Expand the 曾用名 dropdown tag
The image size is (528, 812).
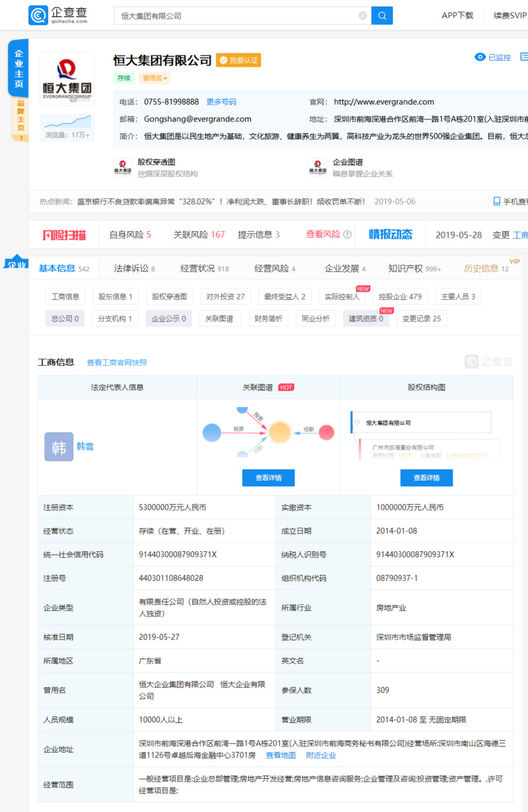[155, 78]
